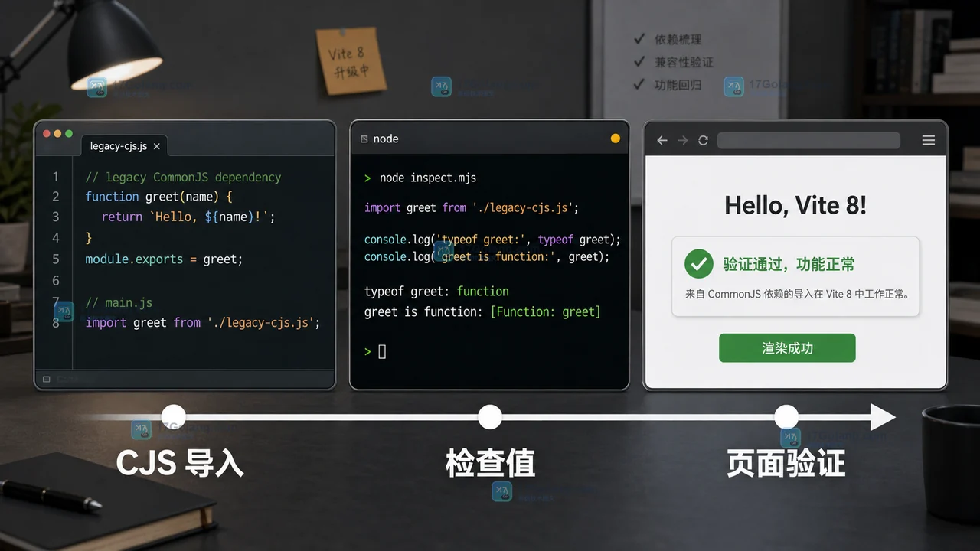Click the yellow minimize dot in editor window
980x551 pixels.
point(58,133)
